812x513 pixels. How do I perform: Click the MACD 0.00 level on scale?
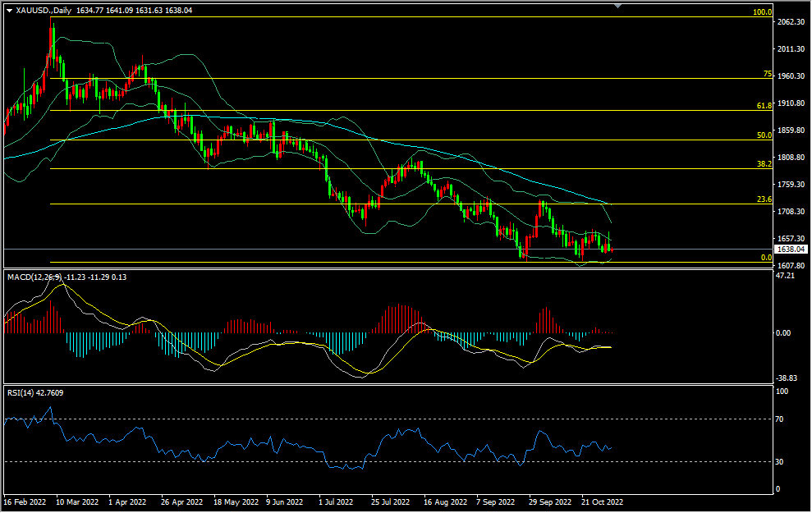[x=784, y=333]
